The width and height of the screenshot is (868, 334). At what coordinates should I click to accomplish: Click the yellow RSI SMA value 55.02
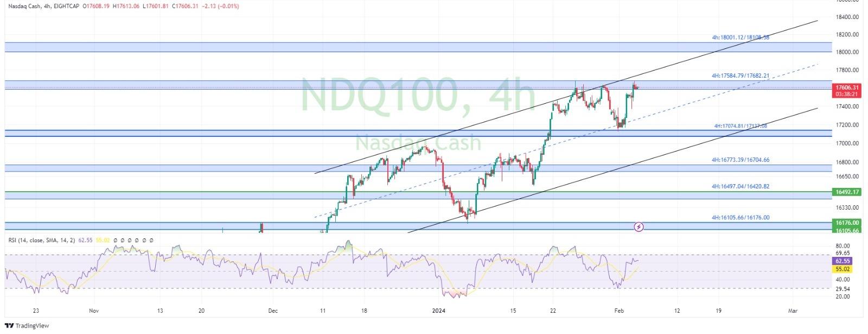pos(103,240)
